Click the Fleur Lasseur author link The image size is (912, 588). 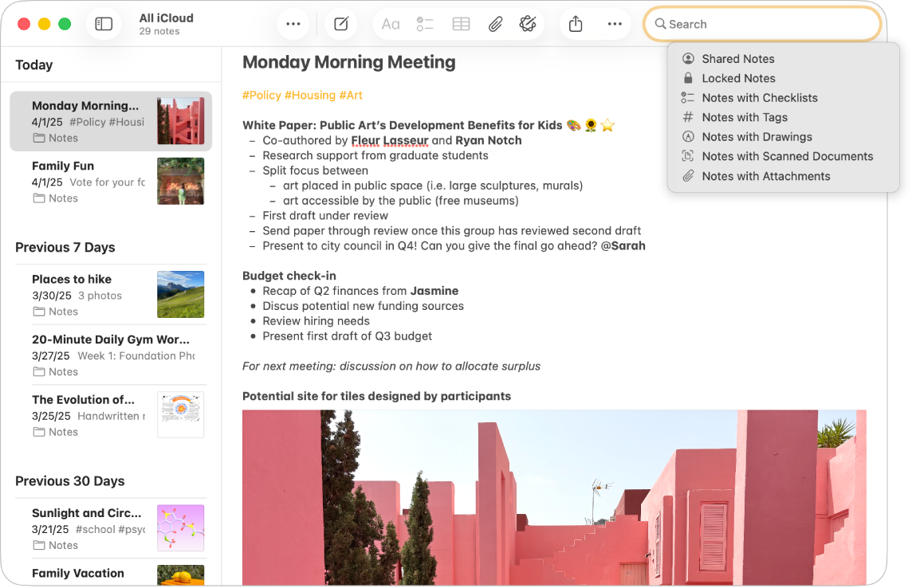point(389,139)
